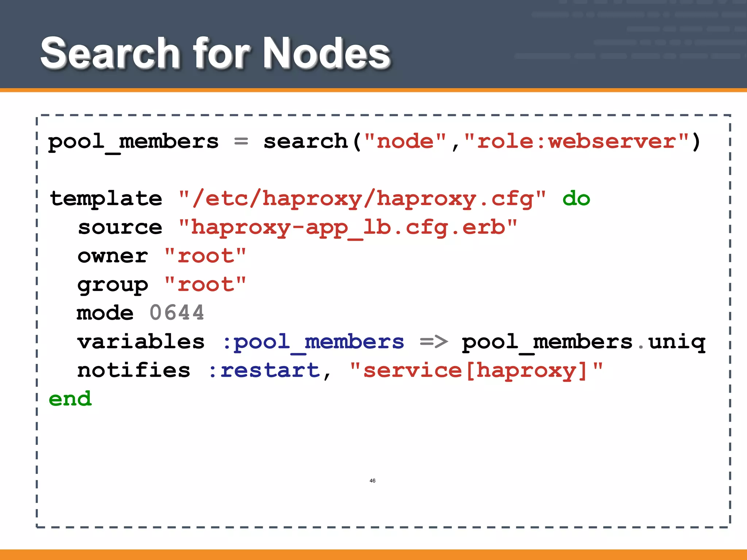Click the slide title 'Search for Nodes'
747x560 pixels.
[x=215, y=54]
